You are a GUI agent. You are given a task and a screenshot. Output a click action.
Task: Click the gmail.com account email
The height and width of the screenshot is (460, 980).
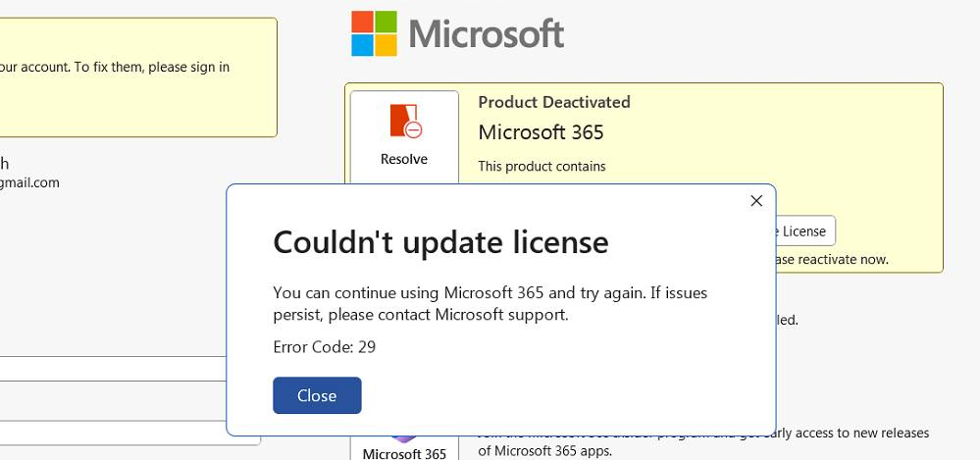pyautogui.click(x=29, y=182)
